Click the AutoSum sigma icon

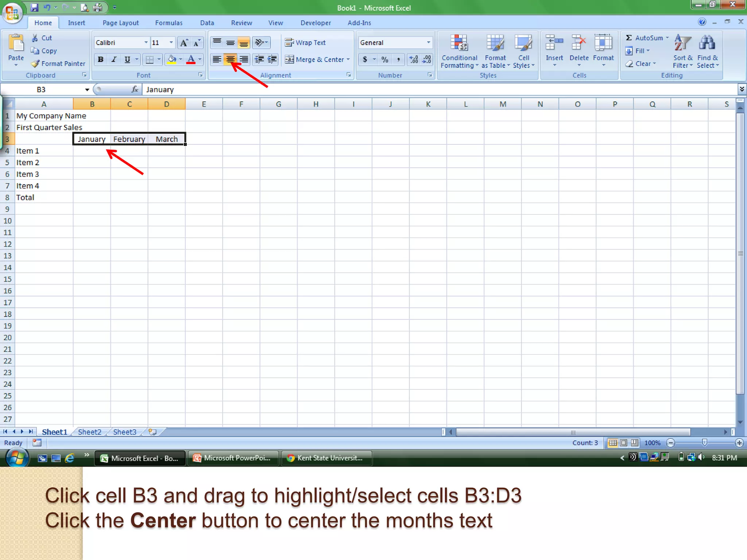tap(629, 38)
